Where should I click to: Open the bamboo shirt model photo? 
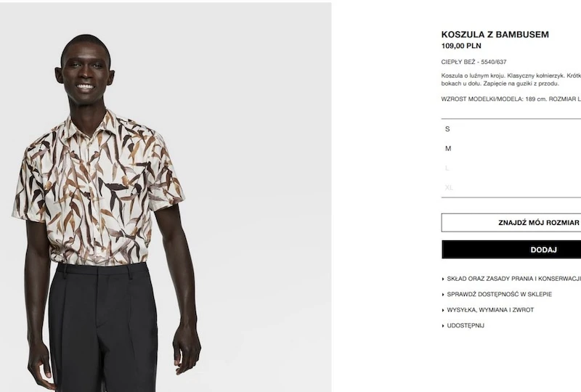[166, 197]
